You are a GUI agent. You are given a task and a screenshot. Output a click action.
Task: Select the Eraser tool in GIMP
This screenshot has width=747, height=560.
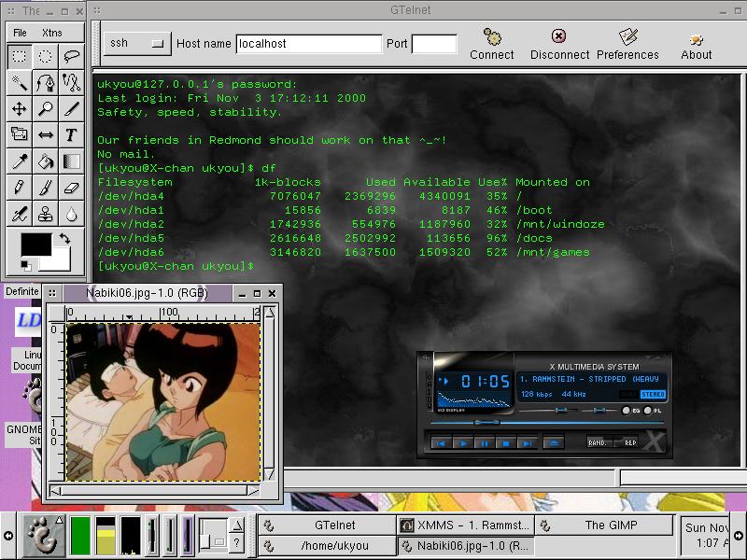pyautogui.click(x=72, y=189)
